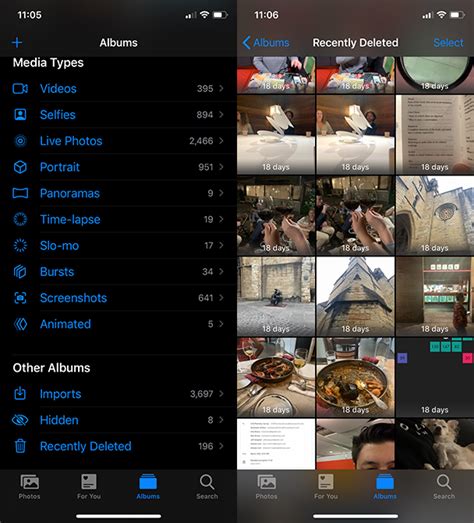The height and width of the screenshot is (523, 474).
Task: Open Live Photos list row
Action: tap(118, 141)
